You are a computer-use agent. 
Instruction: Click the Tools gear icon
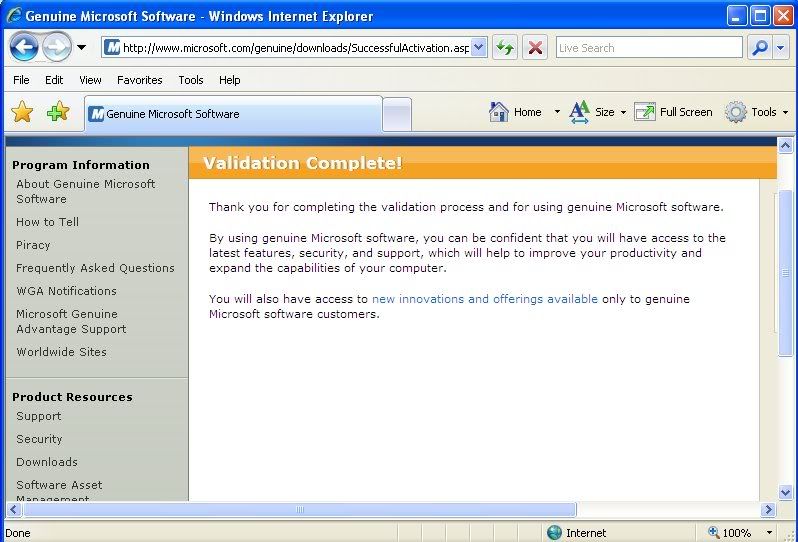[x=735, y=112]
